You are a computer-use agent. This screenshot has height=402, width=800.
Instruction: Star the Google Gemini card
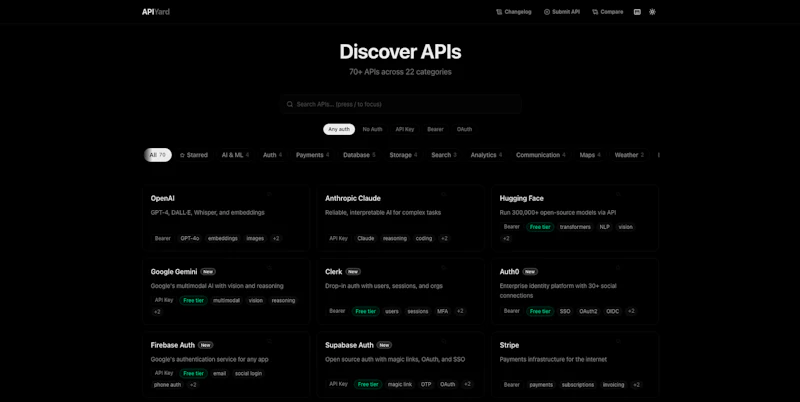point(269,267)
